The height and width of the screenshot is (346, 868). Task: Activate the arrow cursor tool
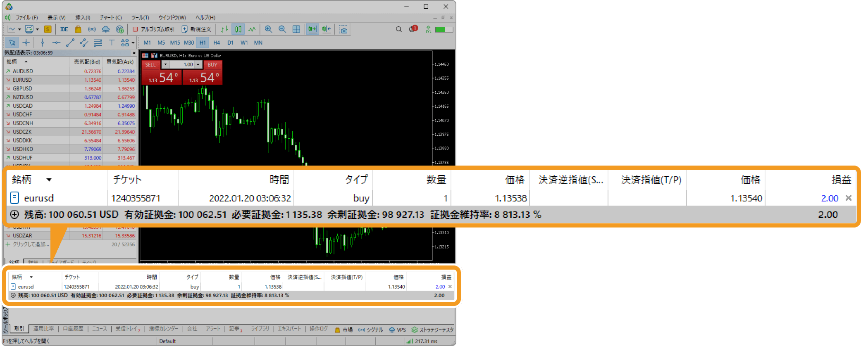coord(12,43)
